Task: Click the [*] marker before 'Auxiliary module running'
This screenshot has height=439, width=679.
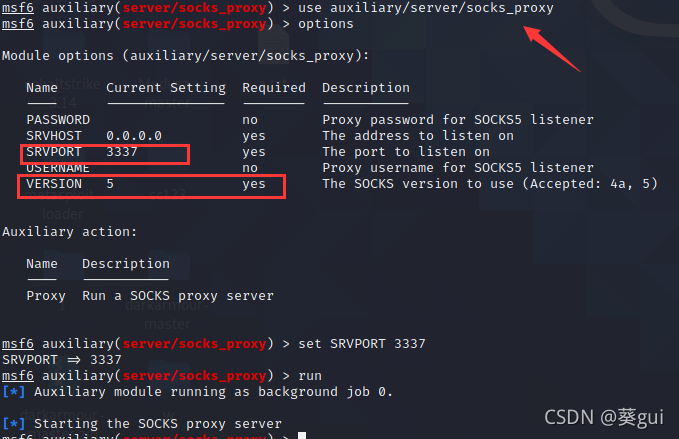Action: (13, 392)
